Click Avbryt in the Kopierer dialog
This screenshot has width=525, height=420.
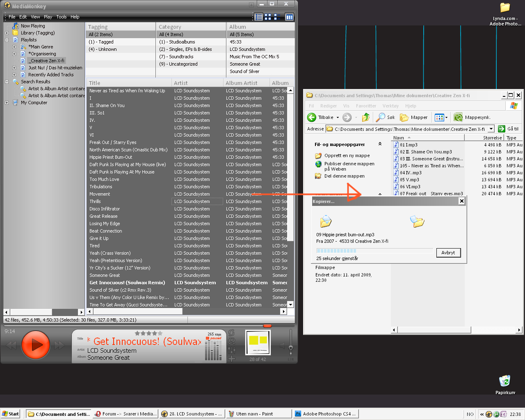[448, 253]
